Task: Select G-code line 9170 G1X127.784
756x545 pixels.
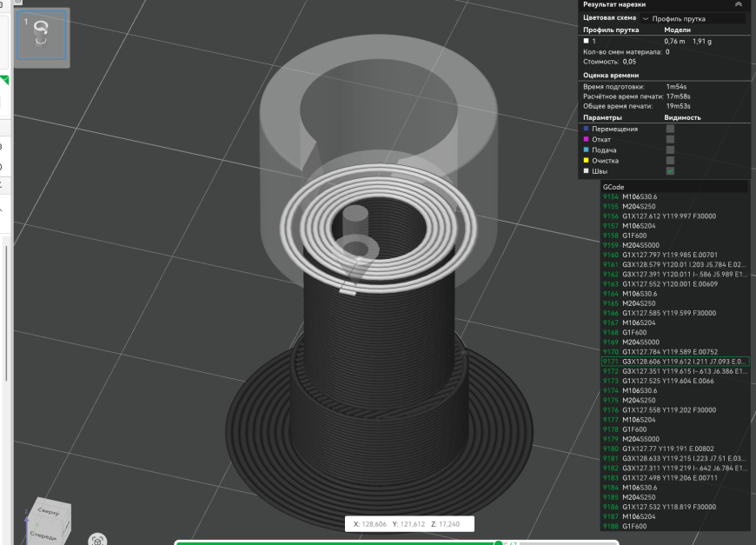Action: [x=675, y=351]
